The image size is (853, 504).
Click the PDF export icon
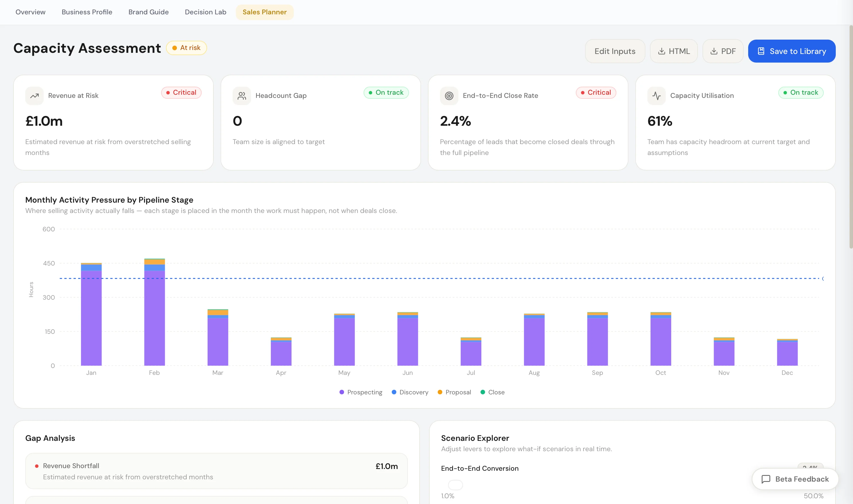[x=714, y=51]
